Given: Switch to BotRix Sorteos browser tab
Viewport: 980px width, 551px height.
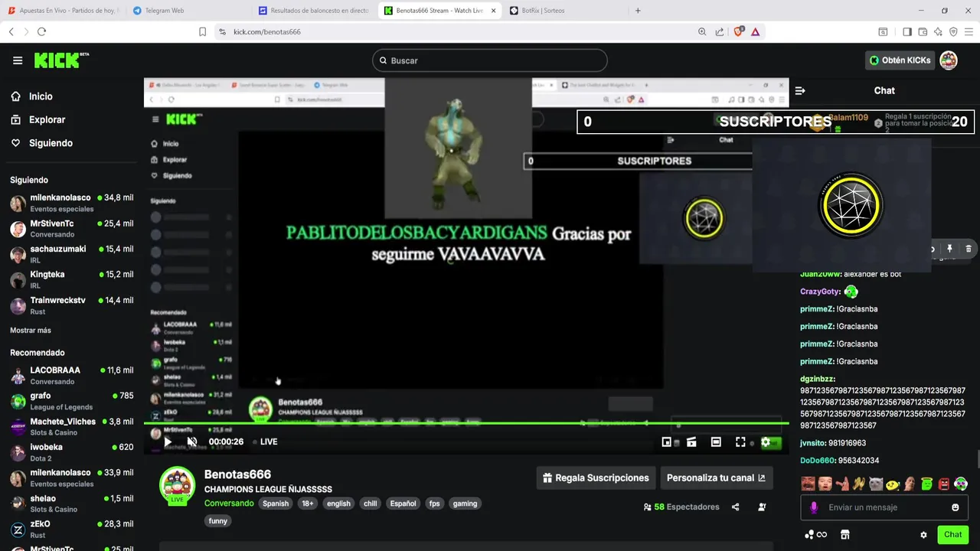Looking at the screenshot, I should tap(564, 11).
